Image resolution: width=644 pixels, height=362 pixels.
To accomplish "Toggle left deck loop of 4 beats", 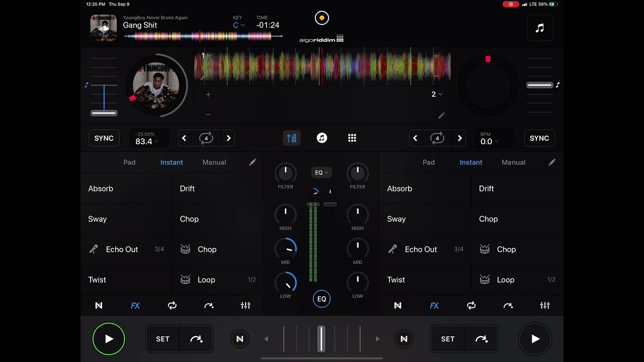I will tap(206, 138).
